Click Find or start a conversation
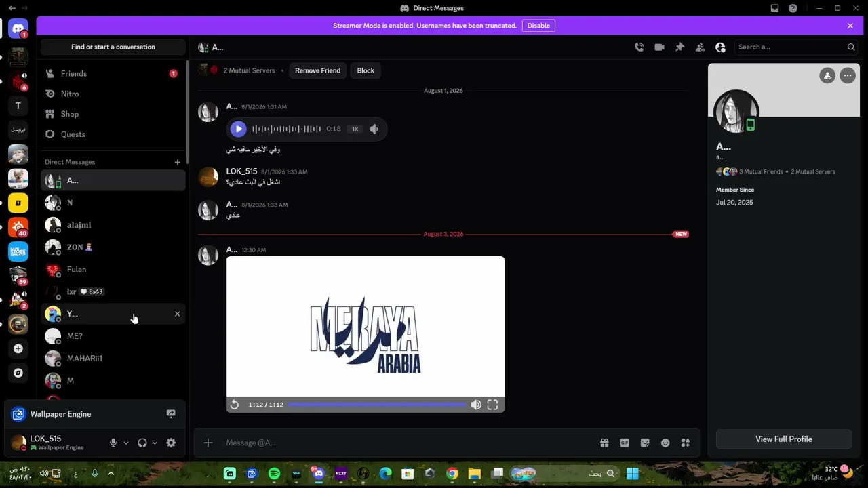Screen dimensions: 868x488 tap(113, 47)
